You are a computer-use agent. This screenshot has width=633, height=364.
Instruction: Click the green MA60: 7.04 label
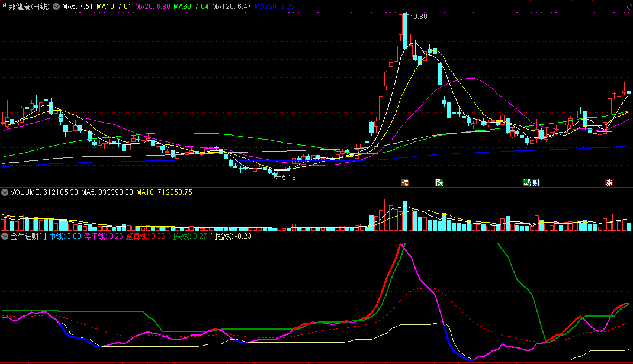click(191, 7)
